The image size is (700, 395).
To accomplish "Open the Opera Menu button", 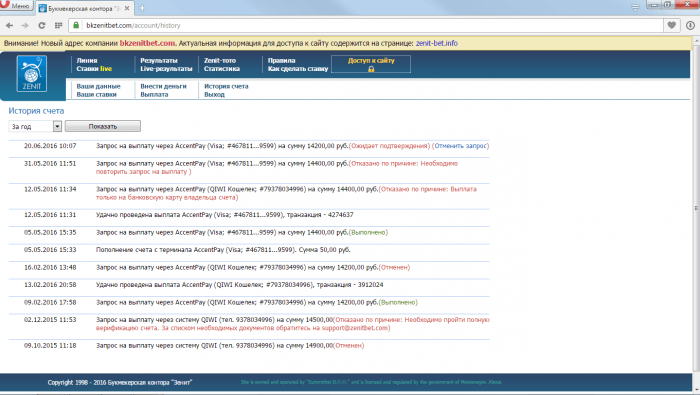I will tap(16, 6).
